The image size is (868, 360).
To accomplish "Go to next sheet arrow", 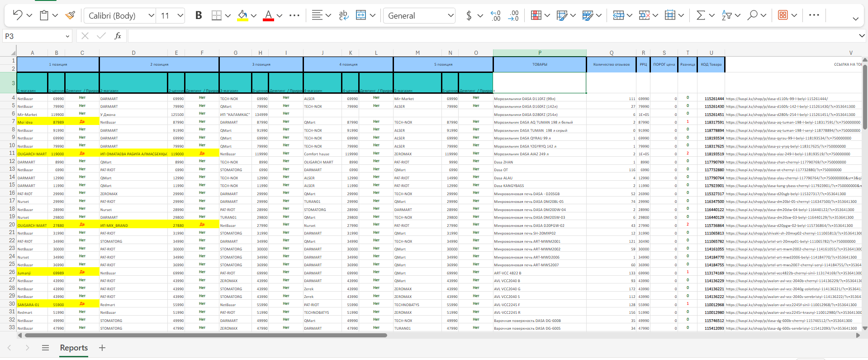I will pos(27,348).
